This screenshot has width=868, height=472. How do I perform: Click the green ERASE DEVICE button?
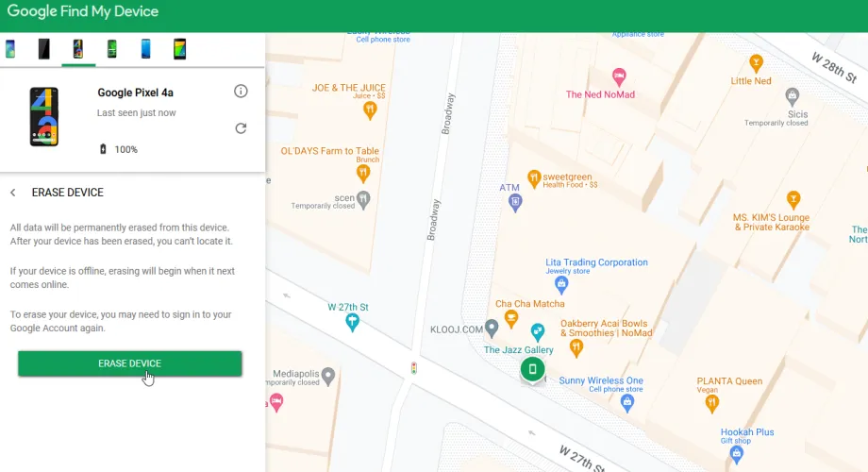129,363
